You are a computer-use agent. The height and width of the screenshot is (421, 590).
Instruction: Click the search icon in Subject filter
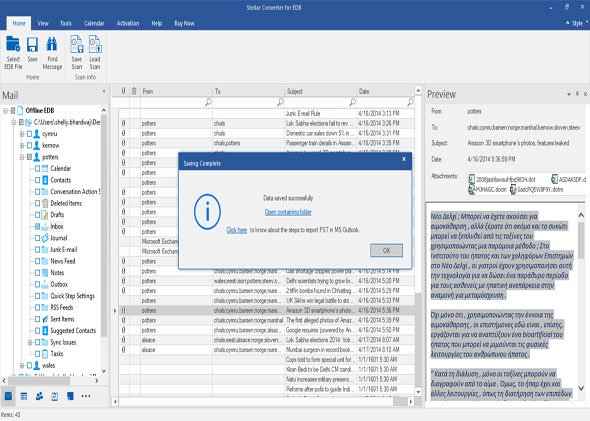353,102
